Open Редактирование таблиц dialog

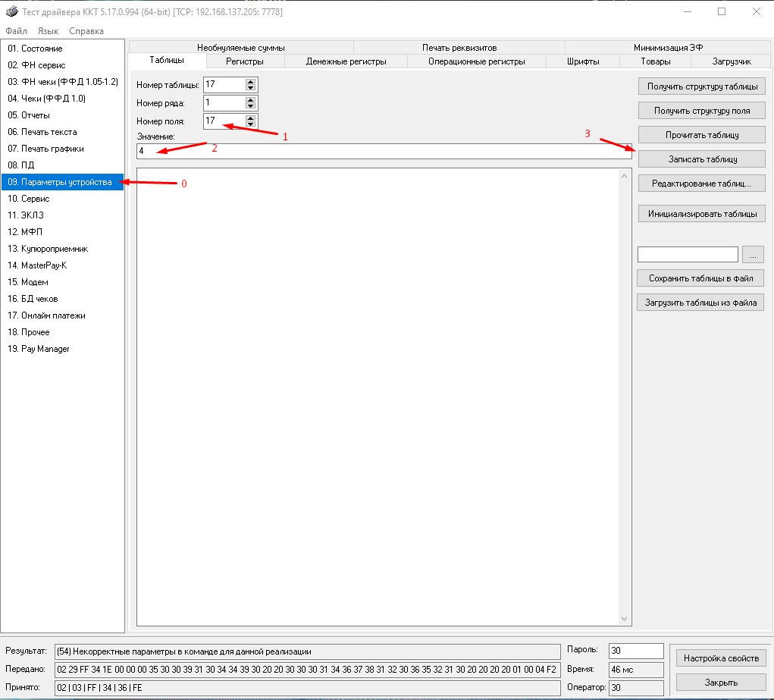point(702,184)
